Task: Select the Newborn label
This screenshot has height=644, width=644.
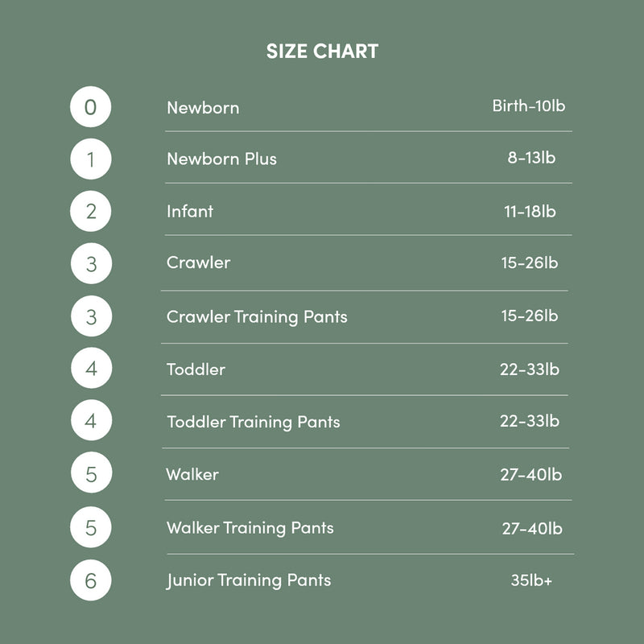Action: pyautogui.click(x=203, y=108)
